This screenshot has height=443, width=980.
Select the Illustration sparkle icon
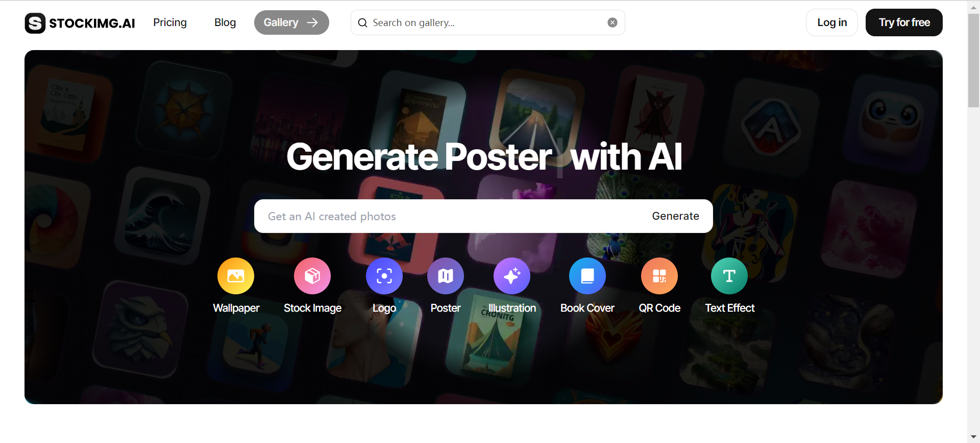click(512, 276)
